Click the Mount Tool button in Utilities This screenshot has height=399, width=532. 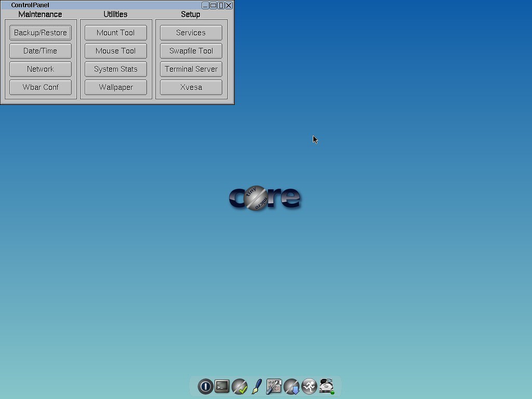click(x=116, y=33)
